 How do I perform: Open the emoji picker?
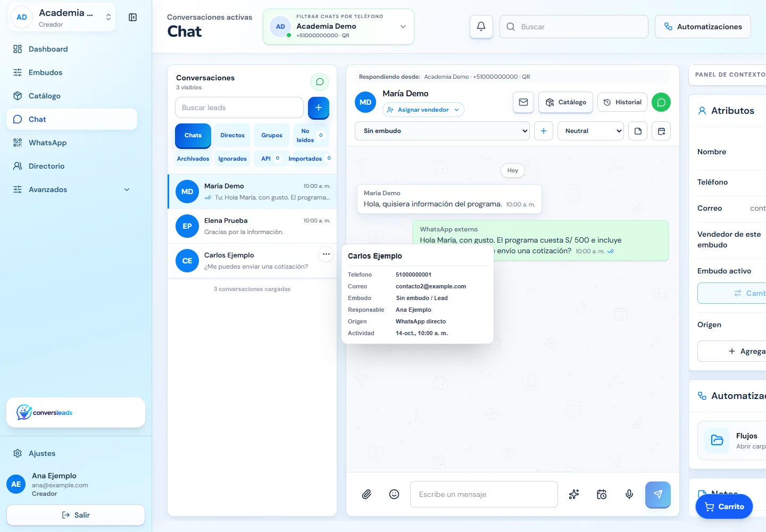click(x=394, y=494)
